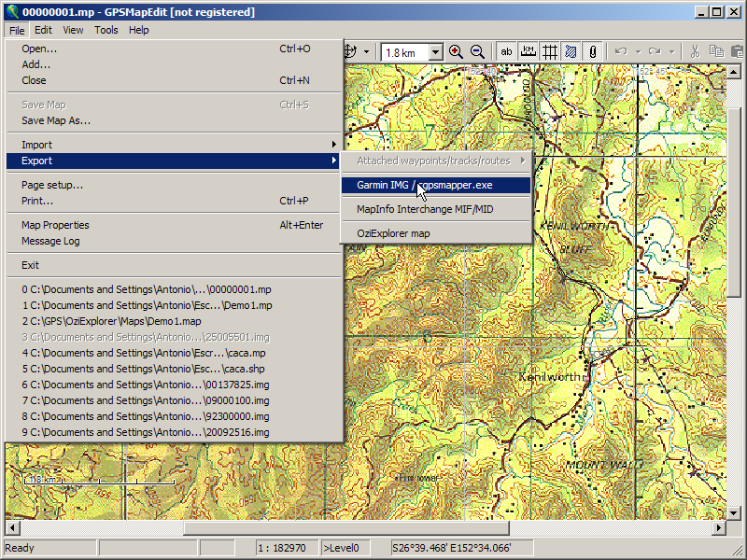Toggle the km scale ruler button
Screen dimensions: 747x560
click(529, 52)
